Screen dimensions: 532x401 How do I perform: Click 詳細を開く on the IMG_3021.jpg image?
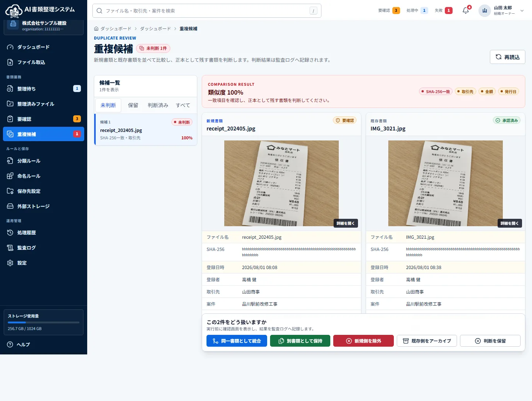pos(510,223)
